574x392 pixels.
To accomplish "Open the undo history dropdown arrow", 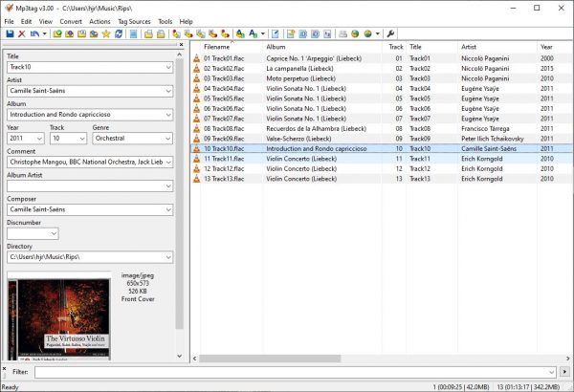I will [45, 34].
